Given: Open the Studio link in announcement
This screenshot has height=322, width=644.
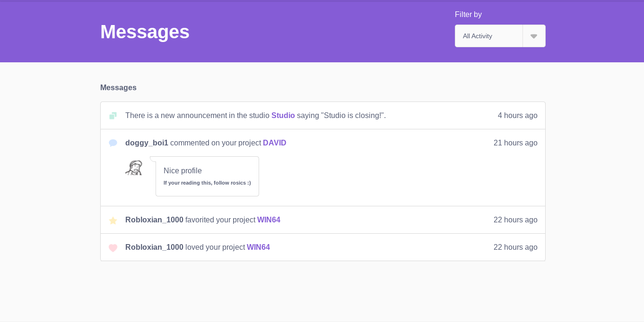Looking at the screenshot, I should tap(283, 116).
